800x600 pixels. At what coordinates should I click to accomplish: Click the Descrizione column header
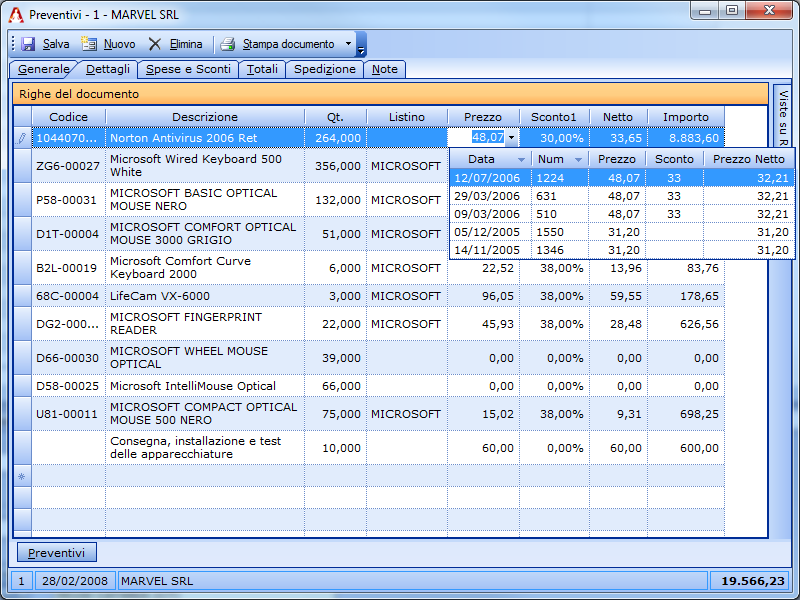tap(205, 117)
